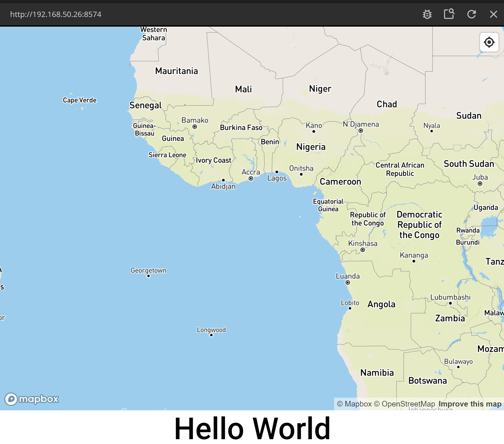504x444 pixels.
Task: Click the Kinshasa capital marker
Action: pos(363,250)
